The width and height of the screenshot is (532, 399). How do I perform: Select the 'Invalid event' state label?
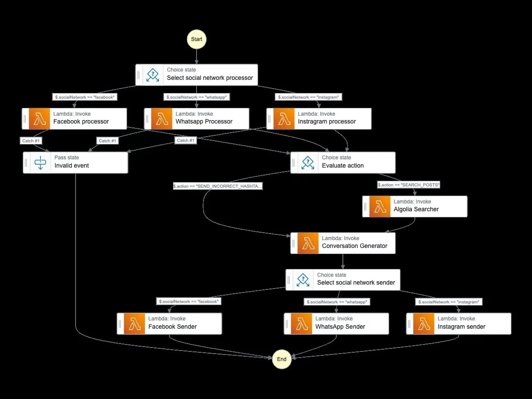pos(72,165)
